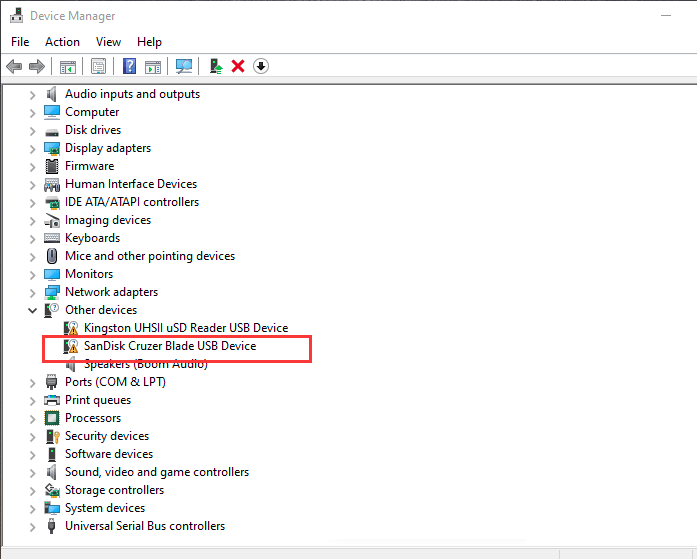This screenshot has height=559, width=697.
Task: Click the Forward arrow toolbar icon
Action: pos(37,67)
